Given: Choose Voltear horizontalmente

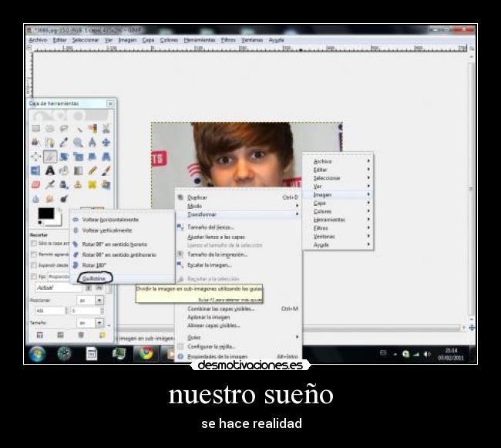Looking at the screenshot, I should click(x=123, y=220).
